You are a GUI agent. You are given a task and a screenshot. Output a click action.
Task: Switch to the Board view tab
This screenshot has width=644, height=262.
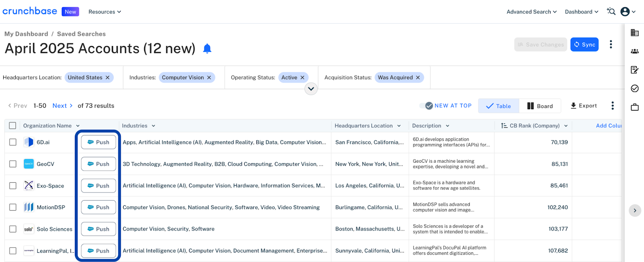click(x=540, y=106)
